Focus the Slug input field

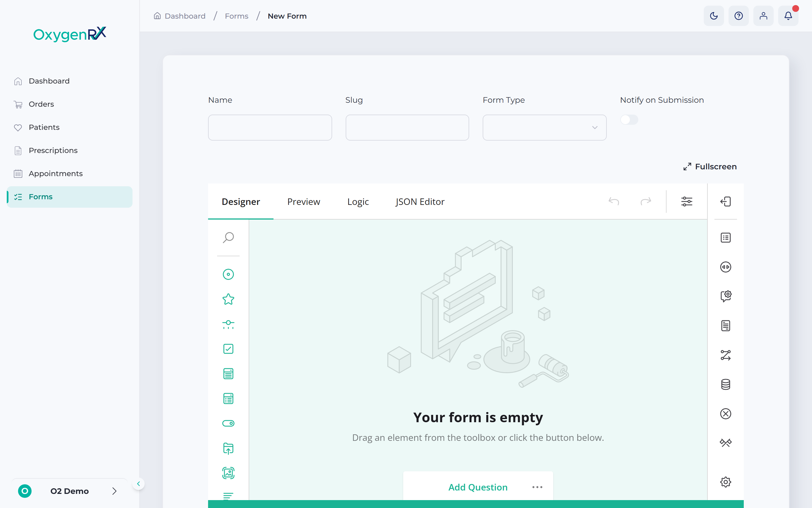coord(407,128)
